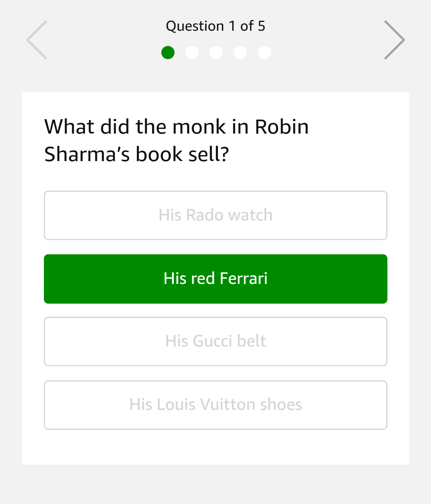Jump to the third progress dot
The image size is (431, 504).
point(216,53)
